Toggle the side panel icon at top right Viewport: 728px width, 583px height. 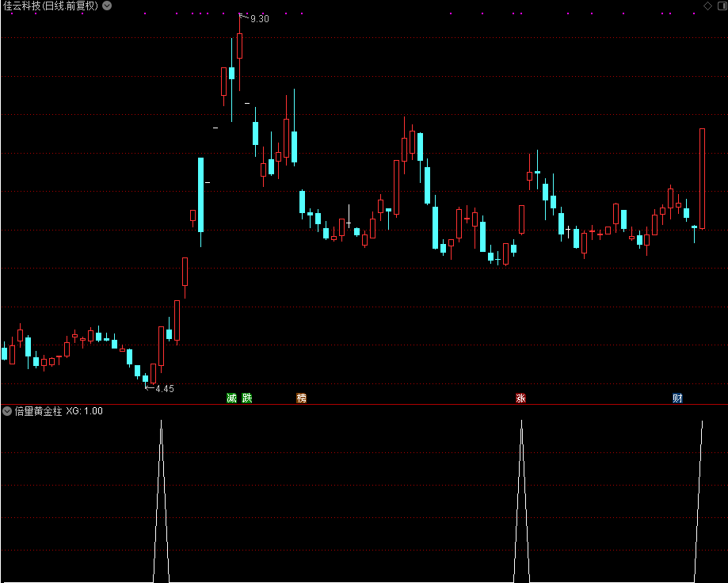(722, 6)
